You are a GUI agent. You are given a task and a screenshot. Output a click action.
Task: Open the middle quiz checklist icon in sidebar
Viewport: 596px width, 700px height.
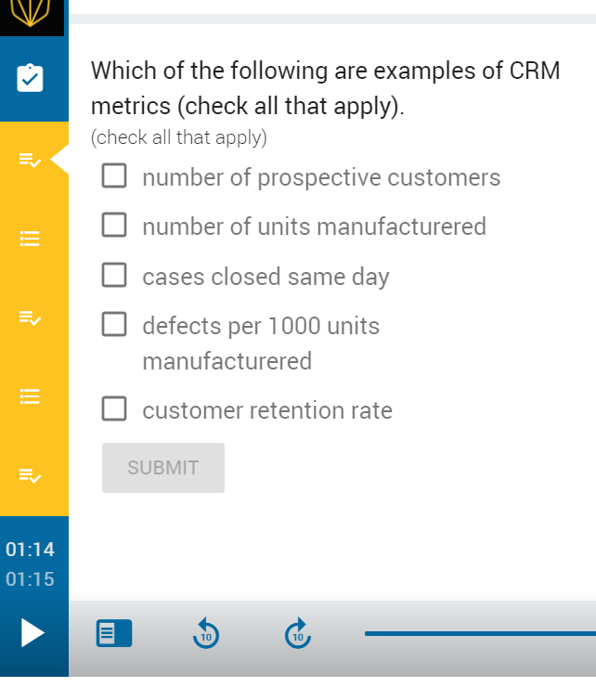[x=31, y=318]
